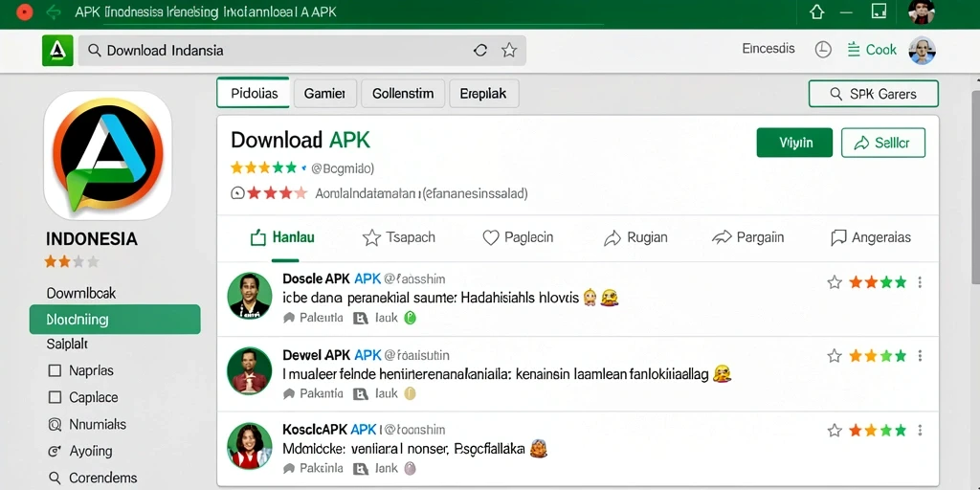Screen dimensions: 980x490
Task: Click the empty star on KosclcAPK review
Action: pos(835,431)
